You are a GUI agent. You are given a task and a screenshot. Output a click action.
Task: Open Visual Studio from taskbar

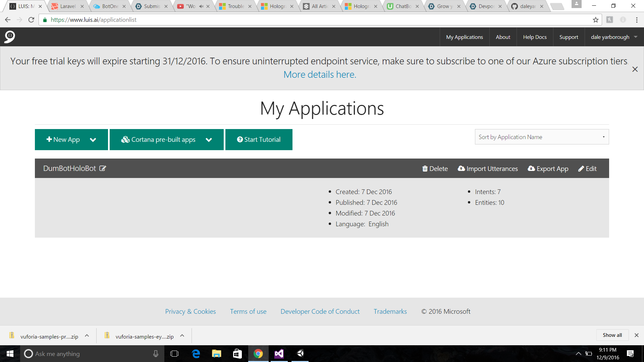[x=279, y=354]
